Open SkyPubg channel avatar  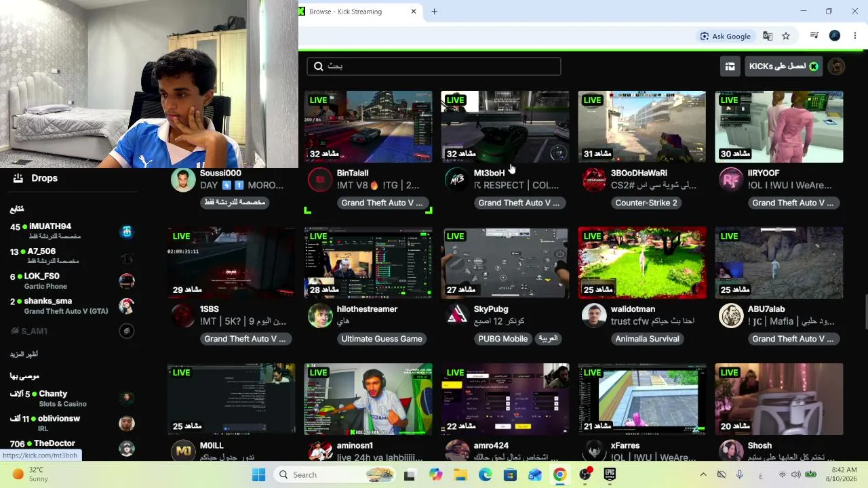click(x=457, y=316)
